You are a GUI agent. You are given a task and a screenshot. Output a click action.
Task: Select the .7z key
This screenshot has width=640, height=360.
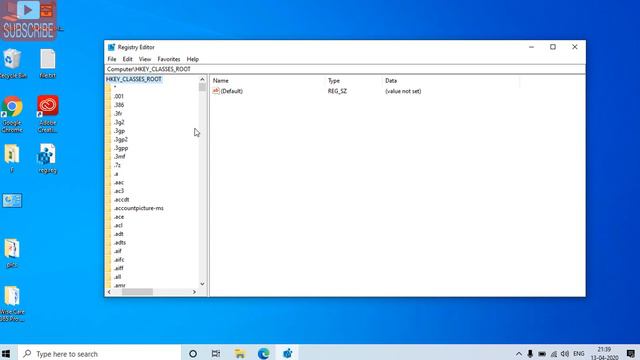pyautogui.click(x=117, y=165)
